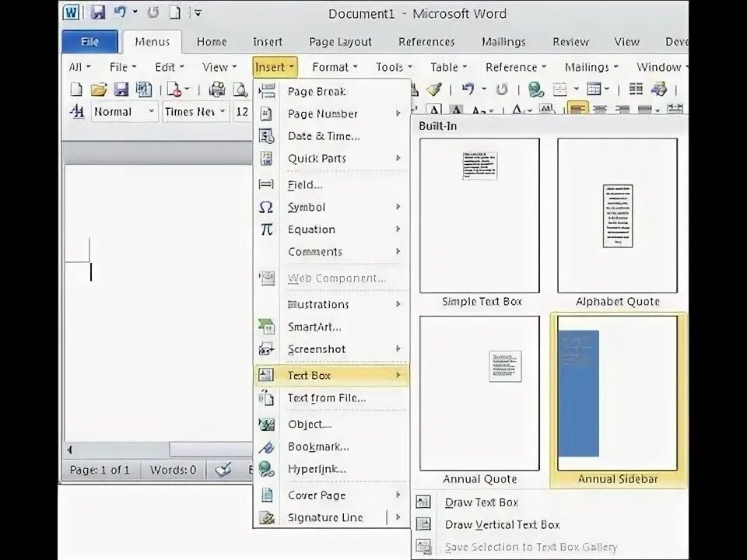Click the Hyperlink globe icon in toolbar
The height and width of the screenshot is (560, 747).
(536, 89)
